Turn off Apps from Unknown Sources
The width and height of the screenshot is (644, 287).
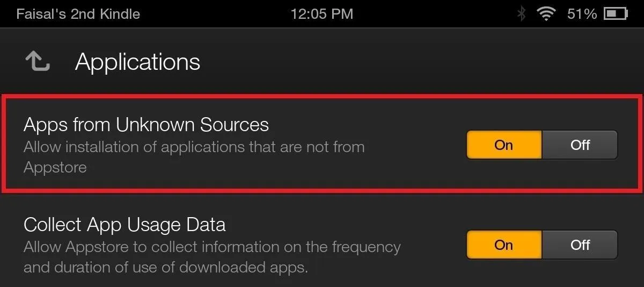pyautogui.click(x=580, y=145)
